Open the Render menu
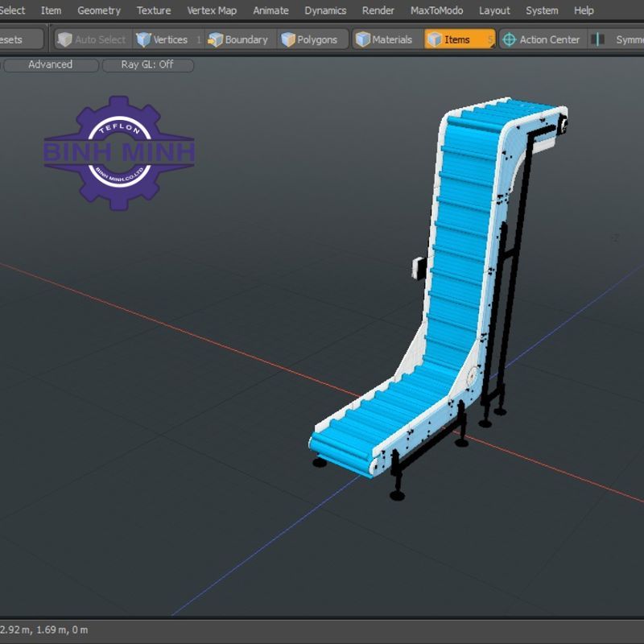This screenshot has width=644, height=644. [378, 10]
